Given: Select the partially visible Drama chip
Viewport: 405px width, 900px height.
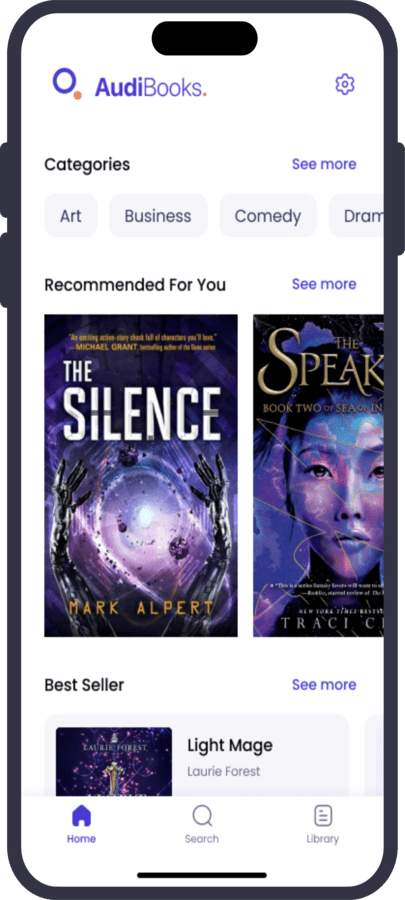Looking at the screenshot, I should 356,216.
